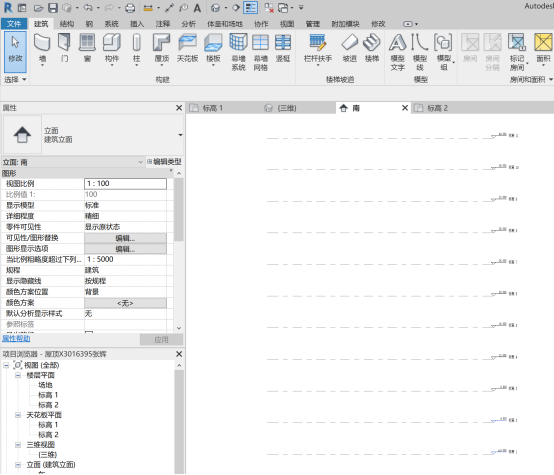
Task: Close the 南 view tab
Action: pos(405,108)
